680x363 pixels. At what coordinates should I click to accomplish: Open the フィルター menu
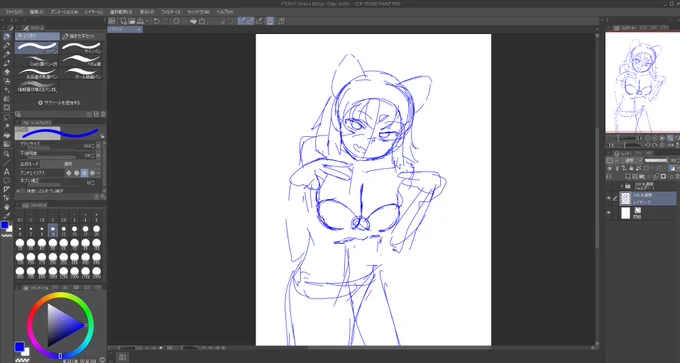pyautogui.click(x=170, y=12)
